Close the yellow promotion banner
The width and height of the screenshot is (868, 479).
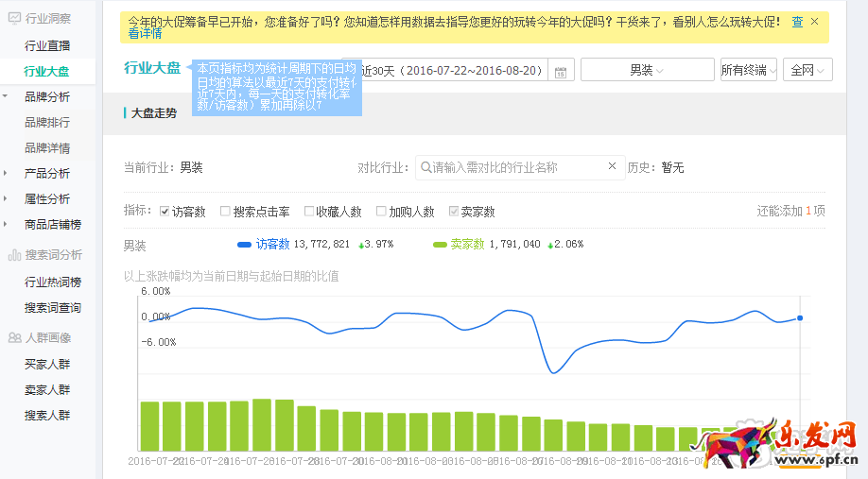(x=815, y=21)
